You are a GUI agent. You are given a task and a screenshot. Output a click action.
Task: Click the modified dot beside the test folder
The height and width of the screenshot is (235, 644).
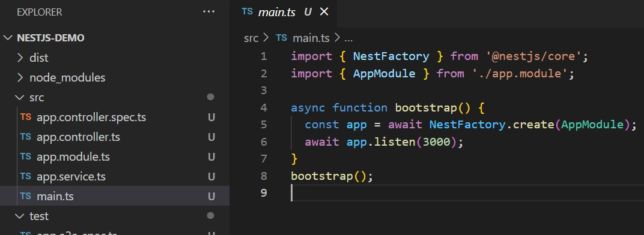[211, 215]
